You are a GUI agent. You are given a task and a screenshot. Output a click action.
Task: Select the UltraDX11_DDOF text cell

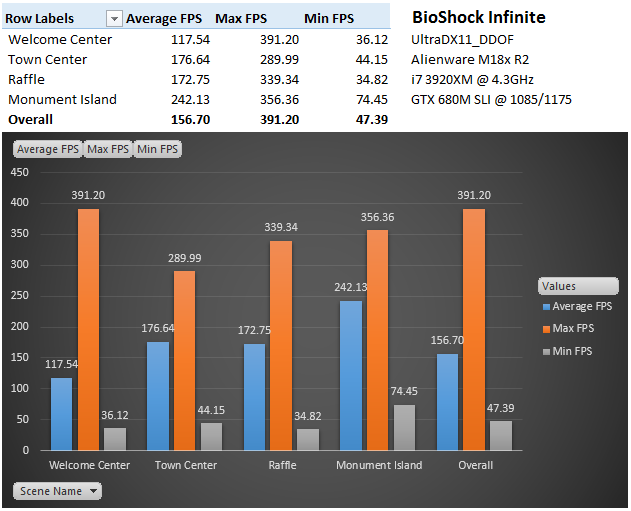coord(462,39)
